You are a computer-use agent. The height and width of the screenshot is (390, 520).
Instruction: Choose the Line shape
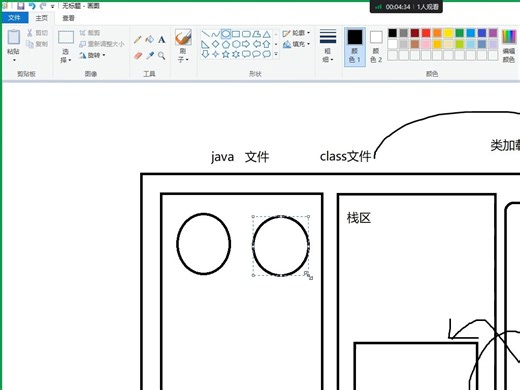[x=206, y=34]
